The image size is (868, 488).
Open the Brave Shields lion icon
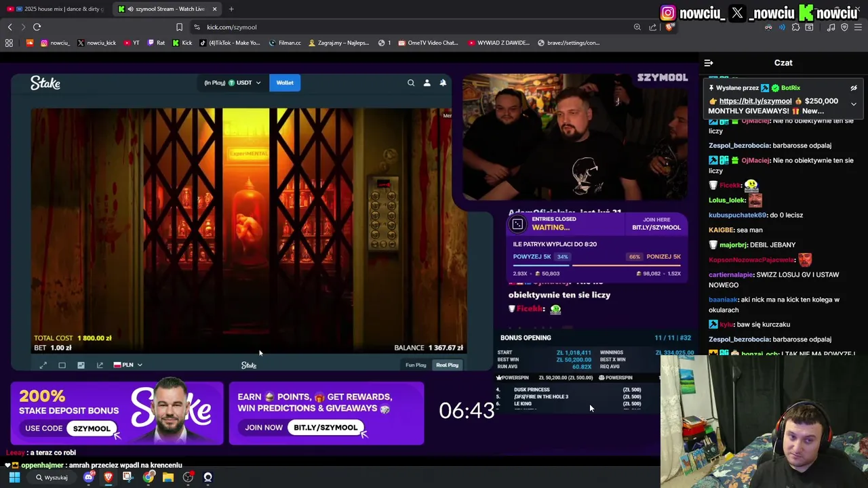point(669,27)
